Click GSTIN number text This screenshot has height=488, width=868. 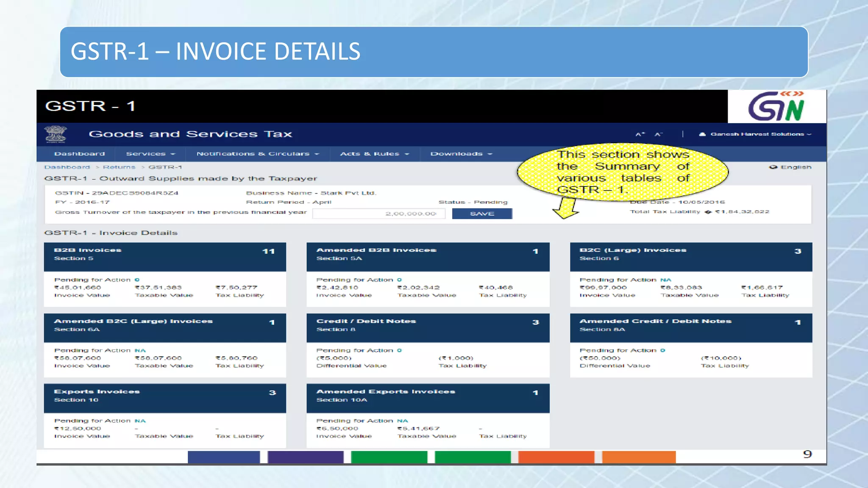(x=117, y=193)
